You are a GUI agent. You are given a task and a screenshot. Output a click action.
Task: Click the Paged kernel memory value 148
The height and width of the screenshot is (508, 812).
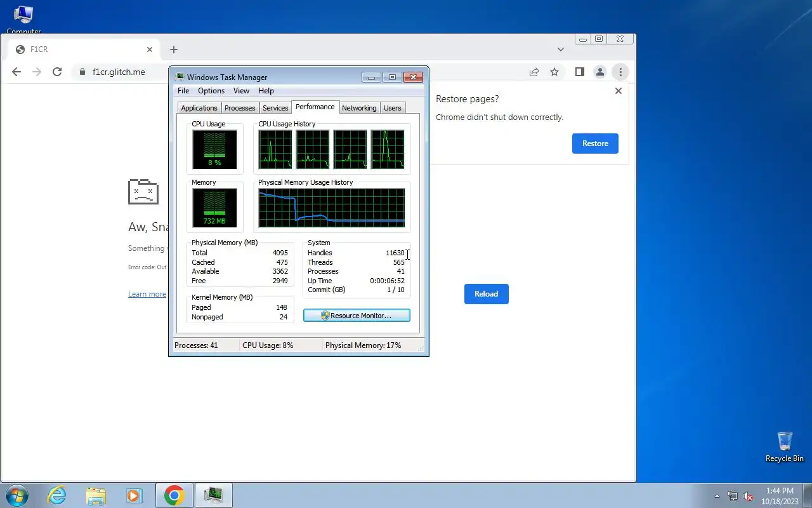click(x=282, y=307)
